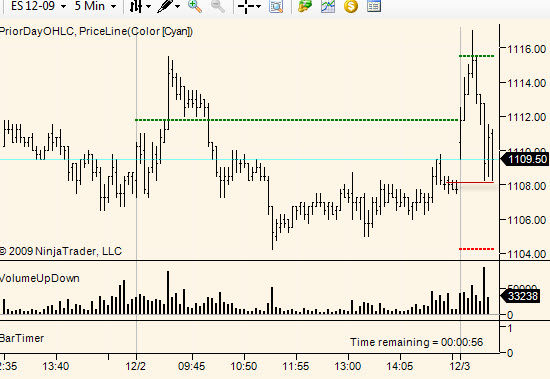Image resolution: width=550 pixels, height=379 pixels.
Task: Click the 13:40 time axis label
Action: click(x=56, y=366)
